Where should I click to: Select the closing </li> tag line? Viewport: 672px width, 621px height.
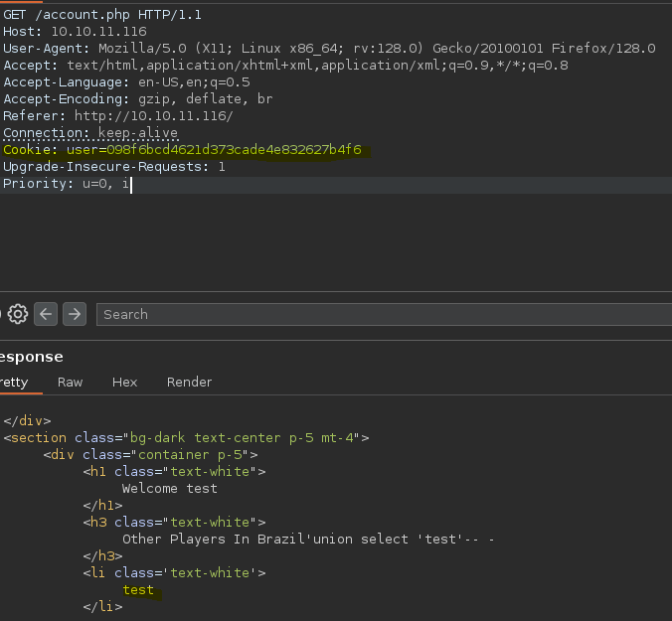click(x=102, y=606)
